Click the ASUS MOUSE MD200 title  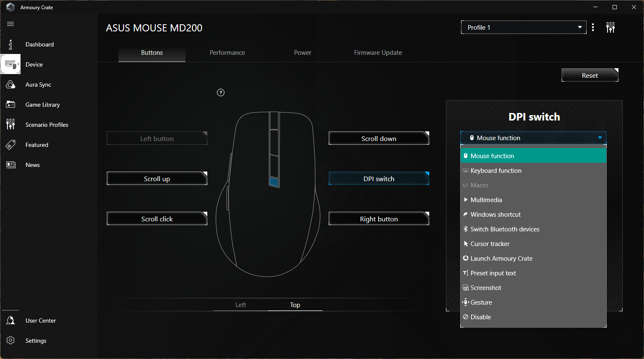click(154, 28)
